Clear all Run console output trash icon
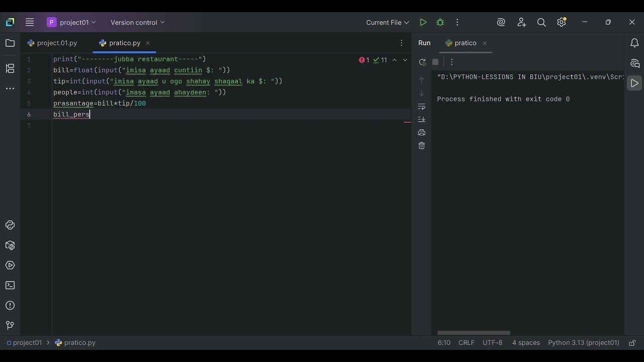 pyautogui.click(x=422, y=145)
